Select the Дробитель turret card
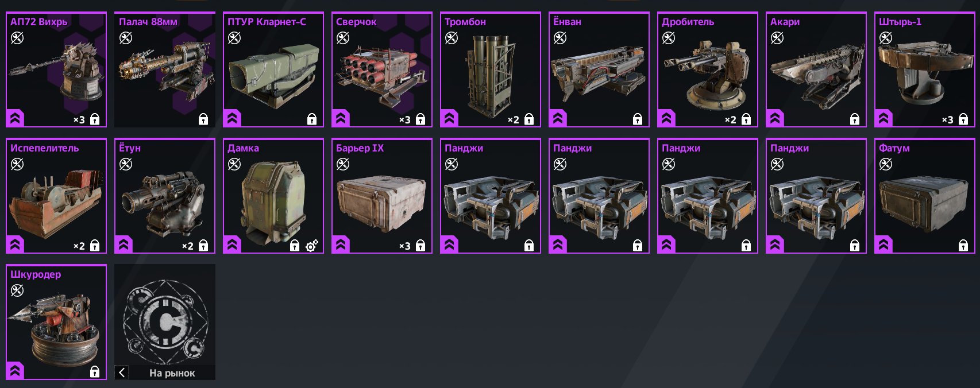This screenshot has width=980, height=388. [x=708, y=69]
